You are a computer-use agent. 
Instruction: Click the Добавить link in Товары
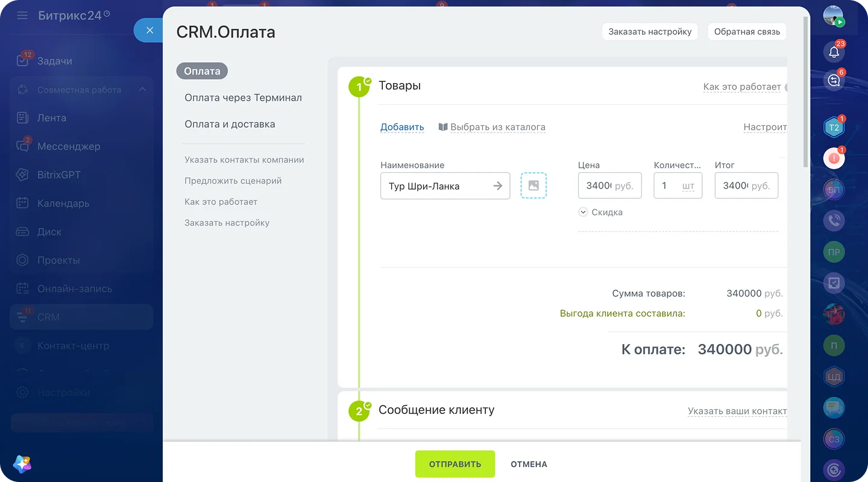pyautogui.click(x=402, y=127)
